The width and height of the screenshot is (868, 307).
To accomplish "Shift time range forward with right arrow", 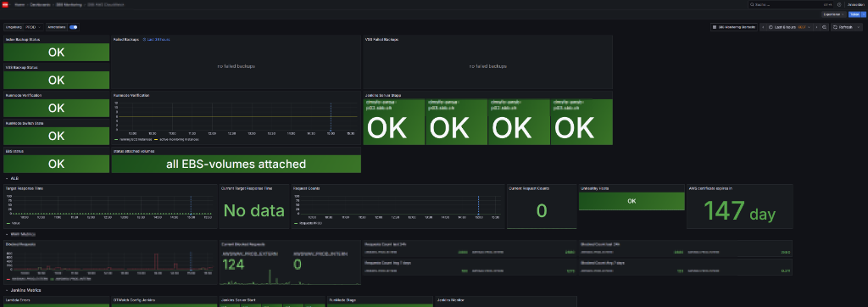I will pyautogui.click(x=817, y=26).
